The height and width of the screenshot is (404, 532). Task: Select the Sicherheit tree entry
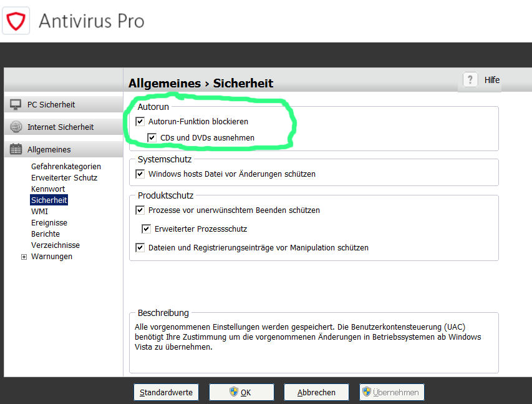tap(49, 200)
